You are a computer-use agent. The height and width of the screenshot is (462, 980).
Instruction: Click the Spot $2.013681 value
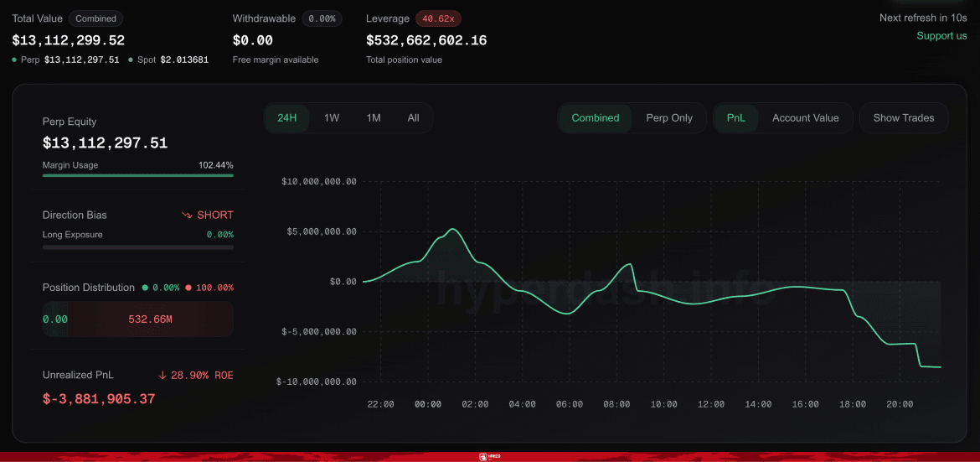[x=184, y=60]
